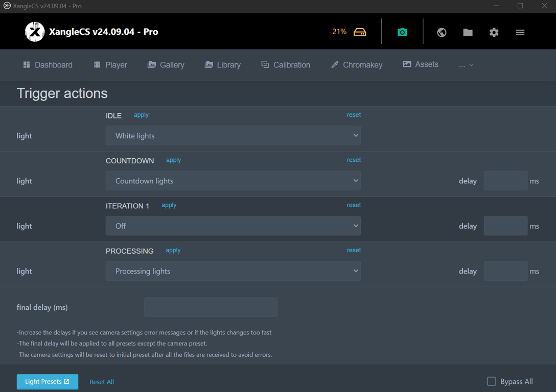Click apply next to PROCESSING
The width and height of the screenshot is (556, 392).
pos(173,250)
